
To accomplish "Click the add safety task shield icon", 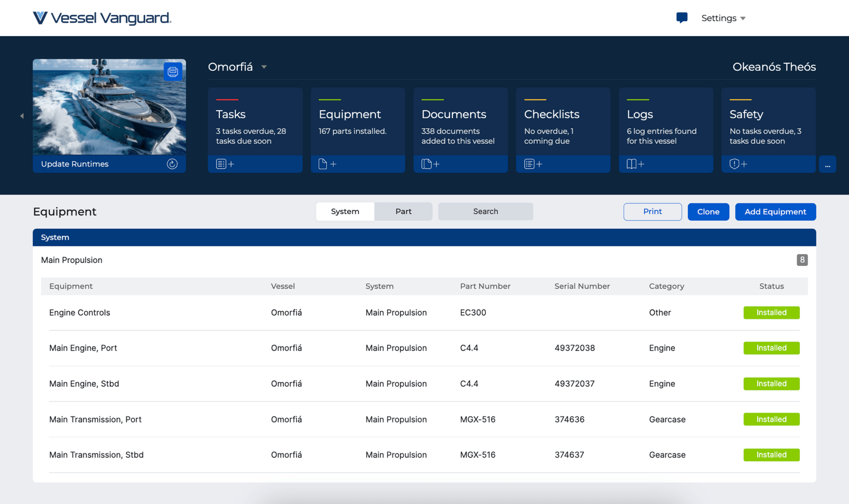I will [x=737, y=164].
